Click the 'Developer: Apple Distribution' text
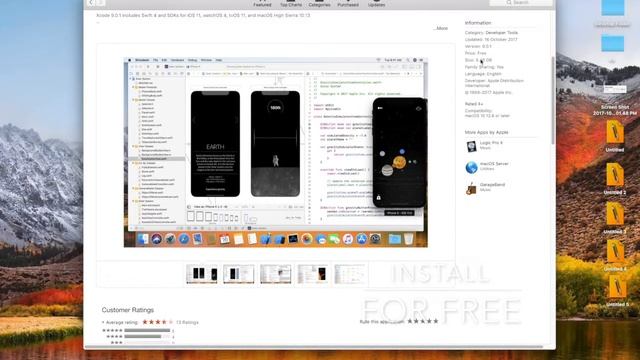Image resolution: width=640 pixels, height=360 pixels. pos(494,81)
